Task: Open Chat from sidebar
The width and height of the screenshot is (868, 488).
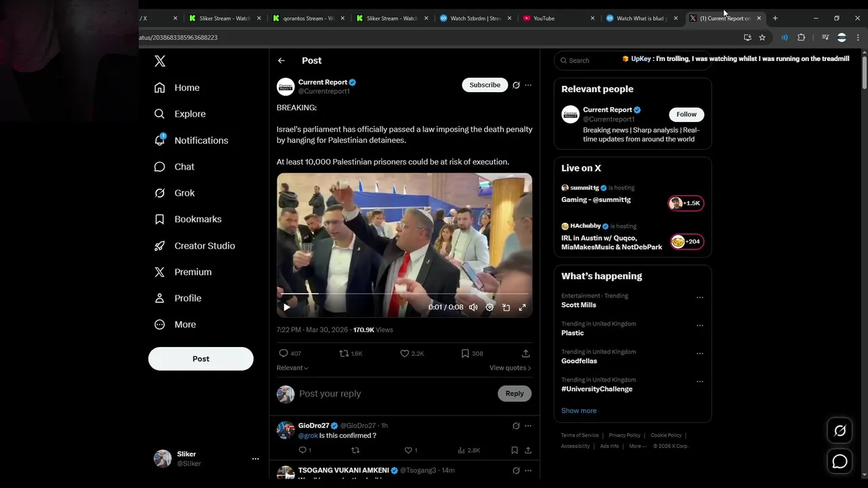Action: pyautogui.click(x=174, y=167)
